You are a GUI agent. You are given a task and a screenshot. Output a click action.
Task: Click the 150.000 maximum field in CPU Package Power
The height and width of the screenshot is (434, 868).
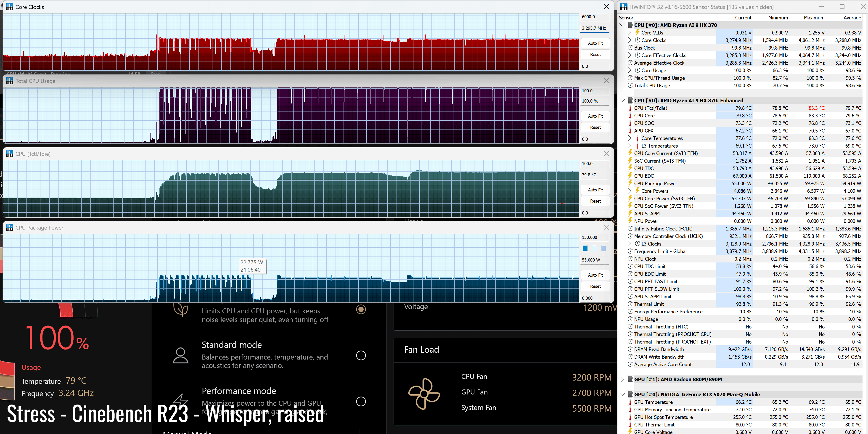coord(595,238)
